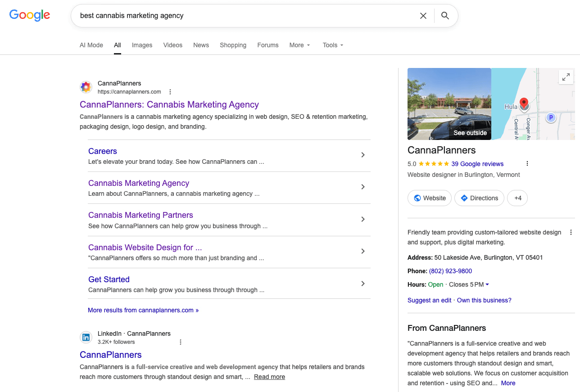Open 39 Google reviews link
Viewport: 580px width, 392px height.
tap(477, 164)
